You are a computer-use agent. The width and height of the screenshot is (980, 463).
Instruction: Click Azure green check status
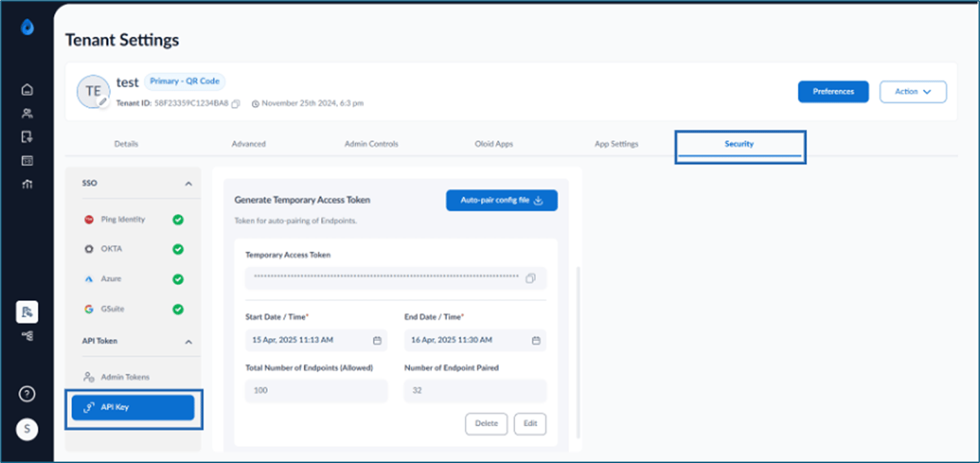178,280
